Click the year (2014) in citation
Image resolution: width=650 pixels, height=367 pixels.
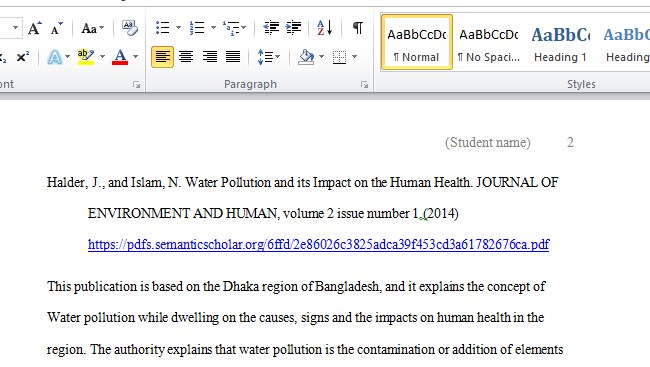click(x=441, y=214)
